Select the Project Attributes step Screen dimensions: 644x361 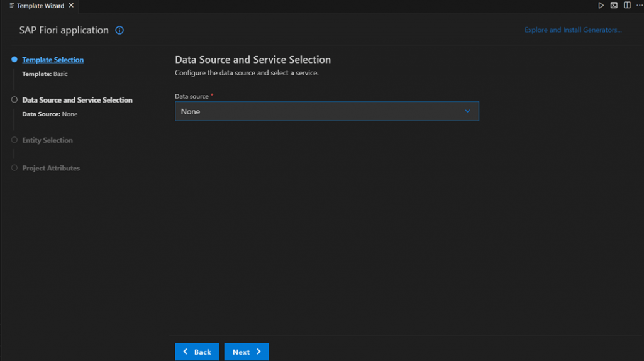pyautogui.click(x=51, y=169)
